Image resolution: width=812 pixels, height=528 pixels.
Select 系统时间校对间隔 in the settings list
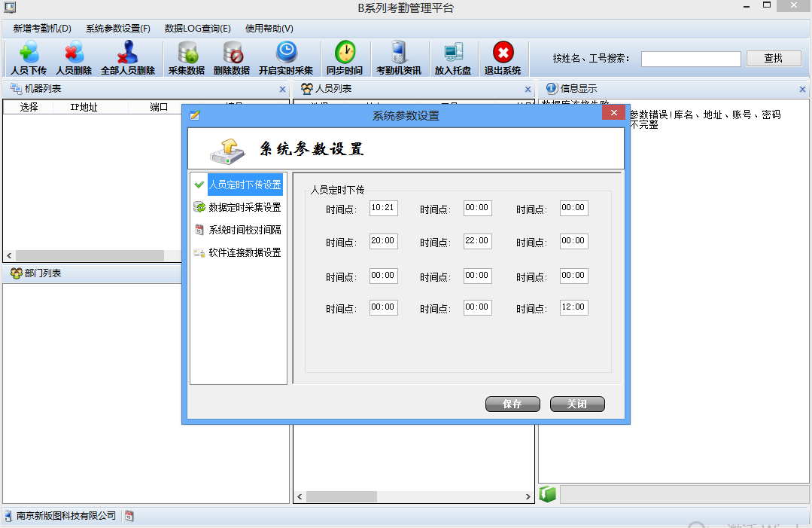tap(245, 230)
